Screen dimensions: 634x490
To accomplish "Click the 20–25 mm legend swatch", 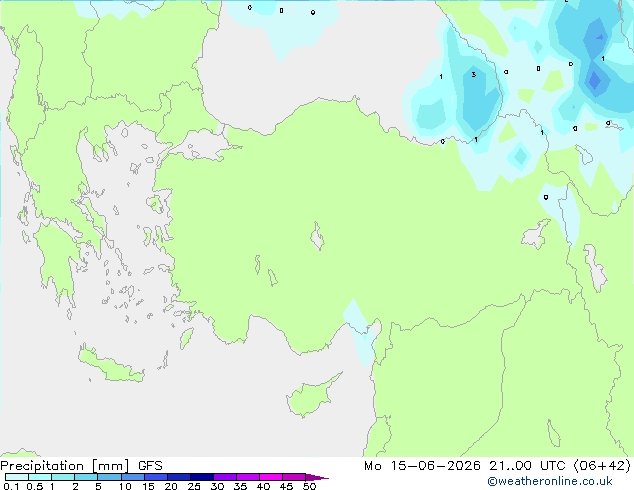I will coord(178,477).
